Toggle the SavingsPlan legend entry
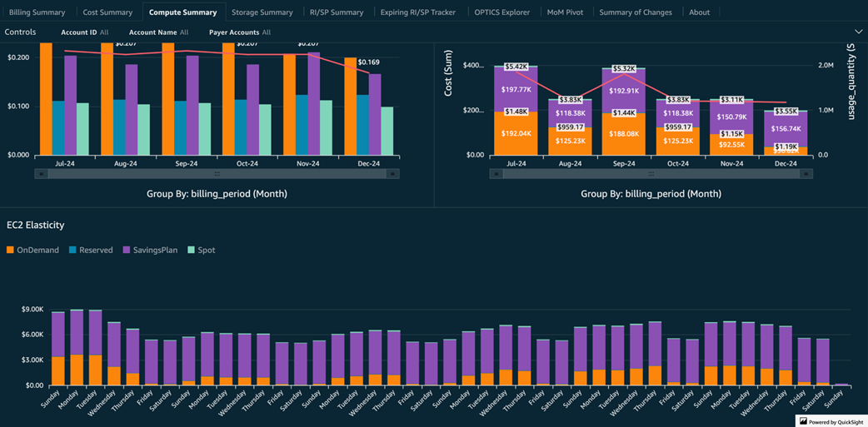 (149, 250)
